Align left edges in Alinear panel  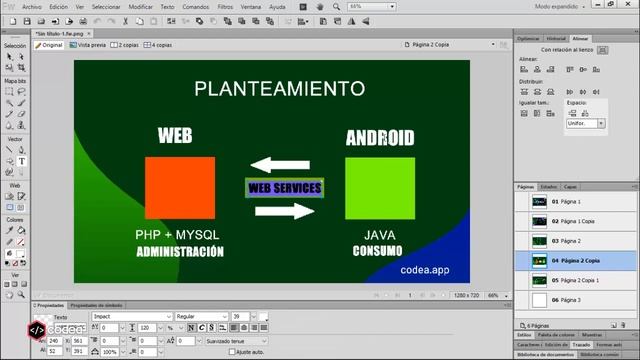[x=524, y=69]
